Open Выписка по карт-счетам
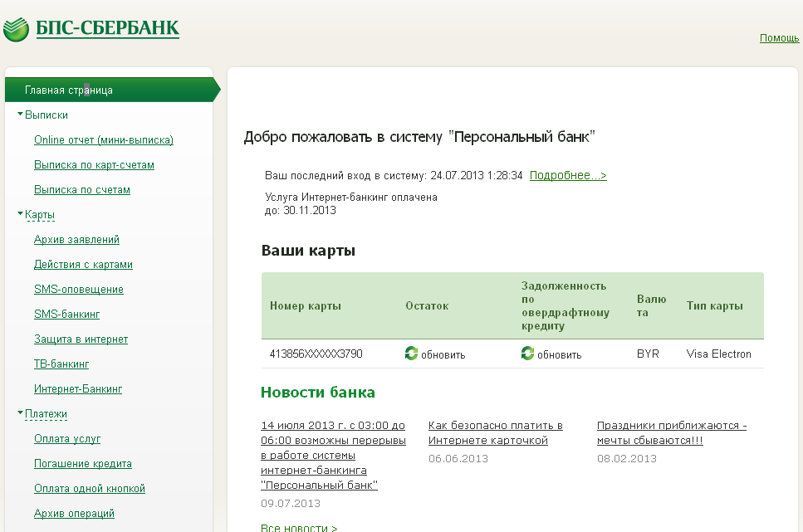 [94, 165]
